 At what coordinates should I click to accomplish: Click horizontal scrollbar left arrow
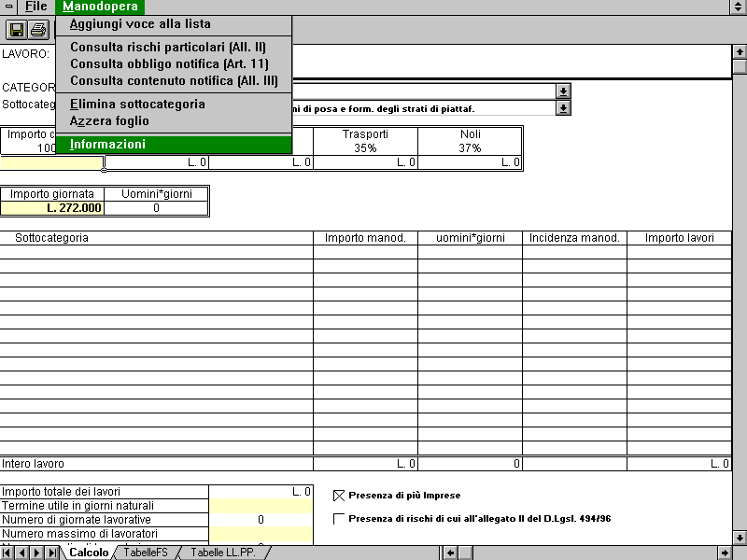450,553
